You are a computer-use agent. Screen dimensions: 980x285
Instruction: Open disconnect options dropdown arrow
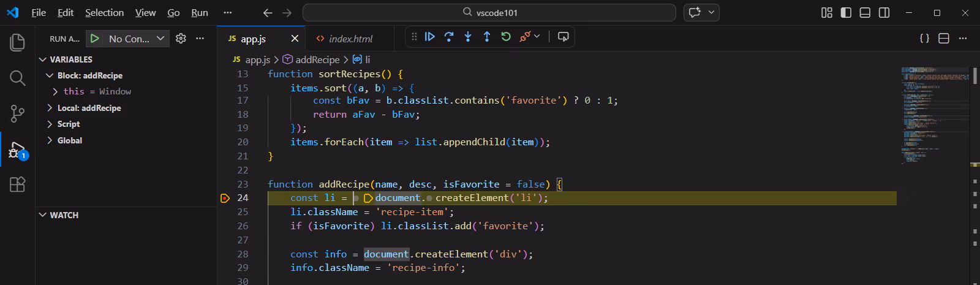coord(537,37)
